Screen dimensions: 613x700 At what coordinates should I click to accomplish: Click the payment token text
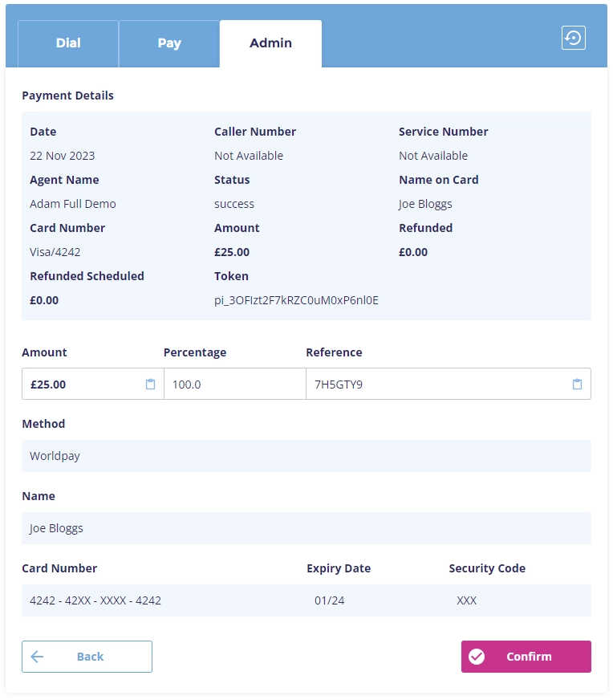point(296,300)
